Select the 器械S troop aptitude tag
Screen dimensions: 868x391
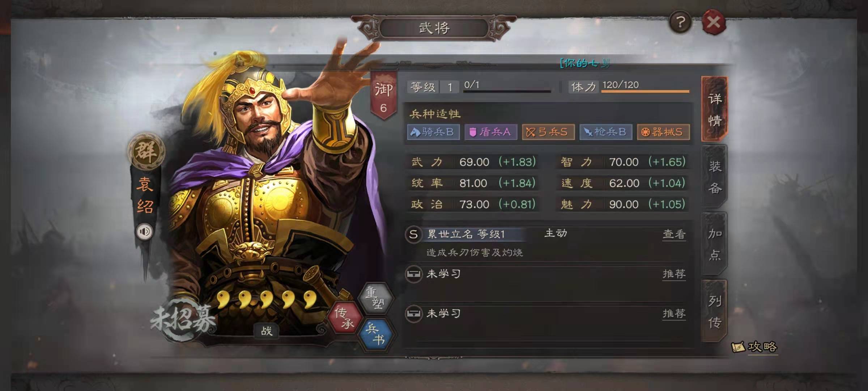pyautogui.click(x=663, y=132)
